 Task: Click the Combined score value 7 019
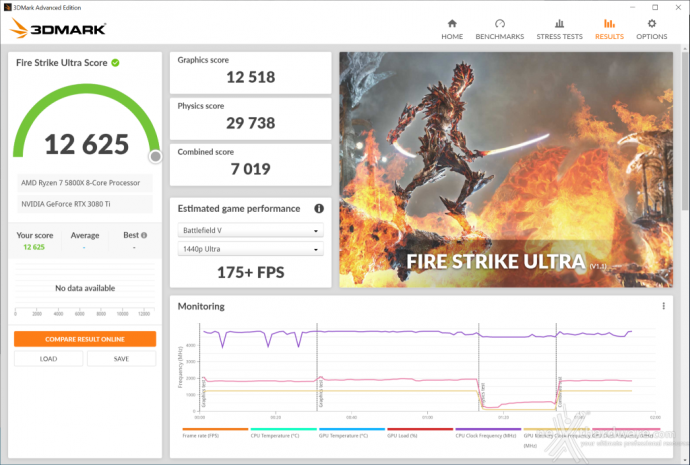[x=250, y=169]
